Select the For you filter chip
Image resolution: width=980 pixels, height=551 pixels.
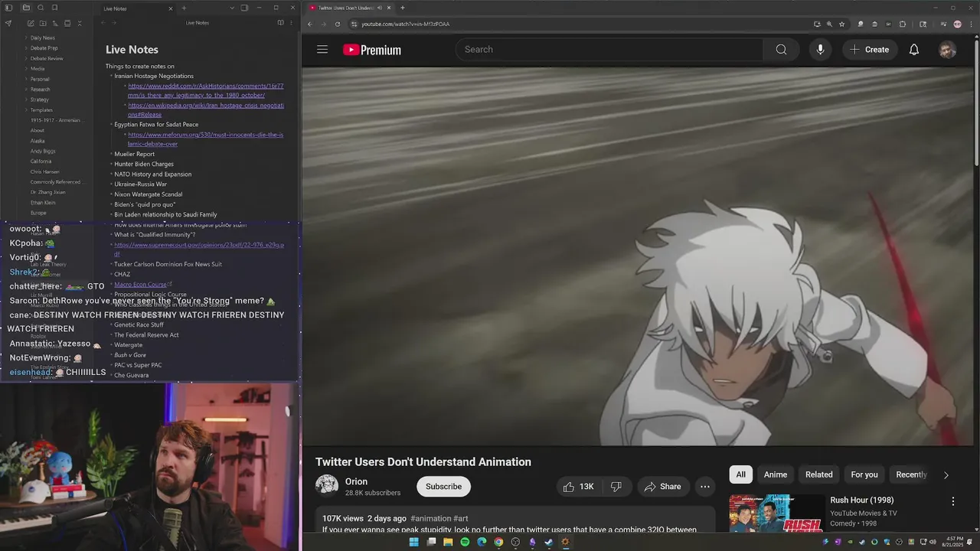coord(864,474)
